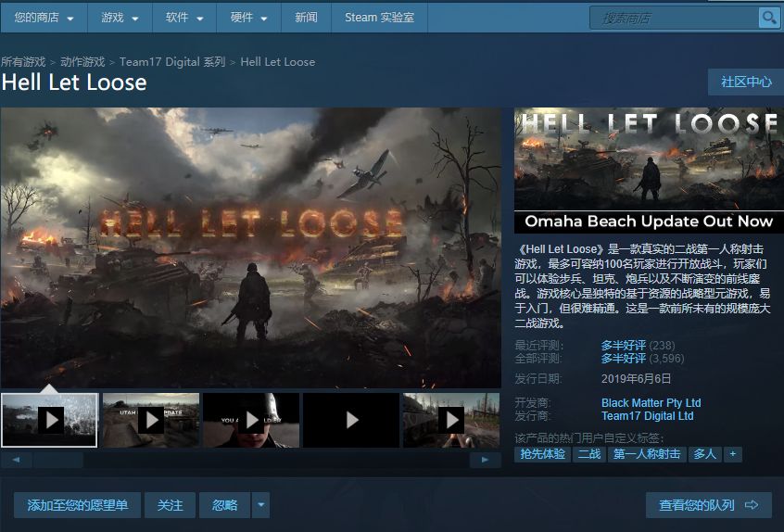Click the right arrow of thumbnail strip

click(x=485, y=460)
